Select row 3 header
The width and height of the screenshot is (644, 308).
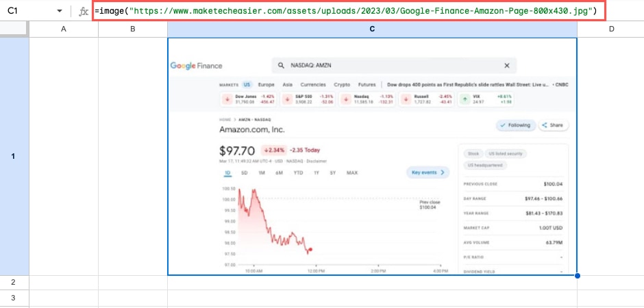(x=14, y=298)
